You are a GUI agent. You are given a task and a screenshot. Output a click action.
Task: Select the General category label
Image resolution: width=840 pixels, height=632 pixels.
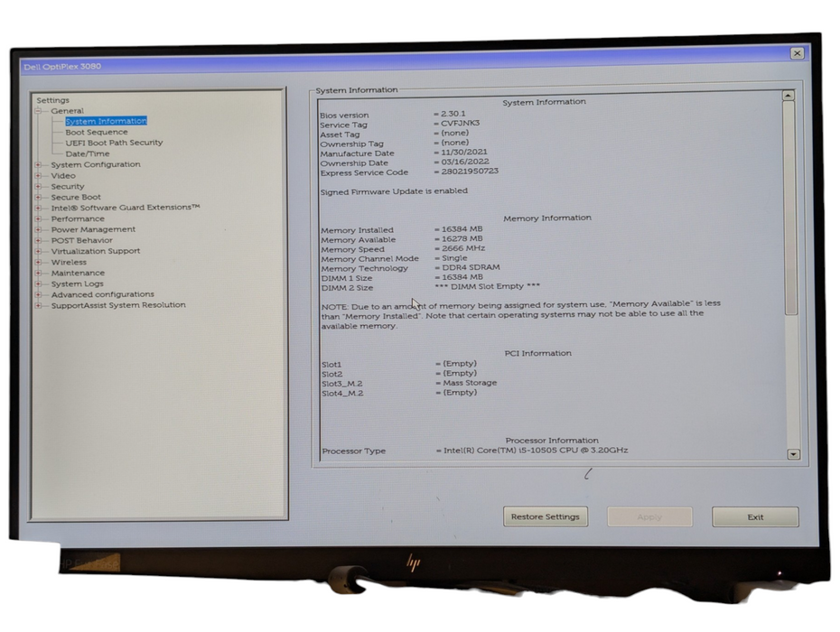(x=68, y=111)
